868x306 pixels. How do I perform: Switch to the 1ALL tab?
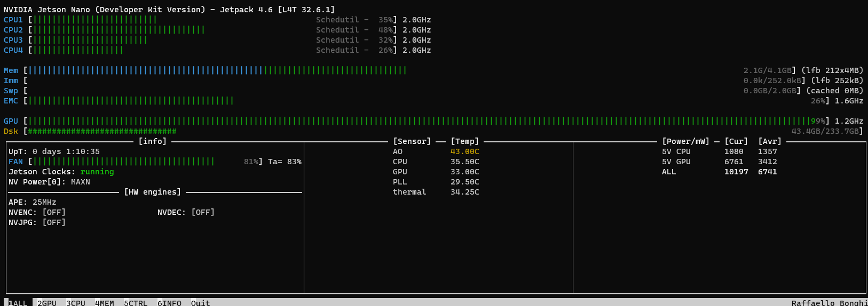(18, 303)
